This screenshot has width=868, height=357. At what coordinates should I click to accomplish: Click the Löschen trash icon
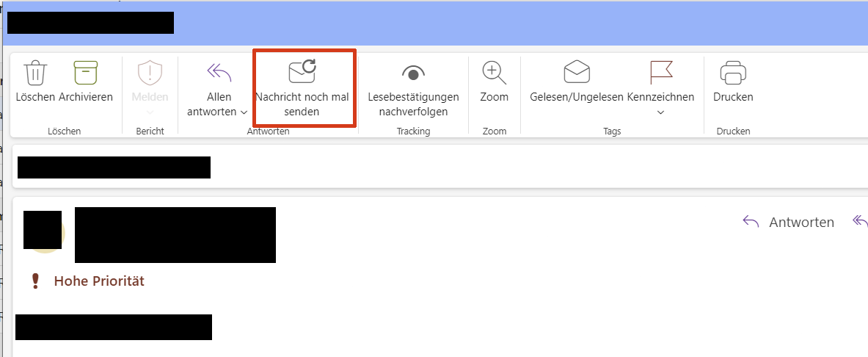(36, 73)
